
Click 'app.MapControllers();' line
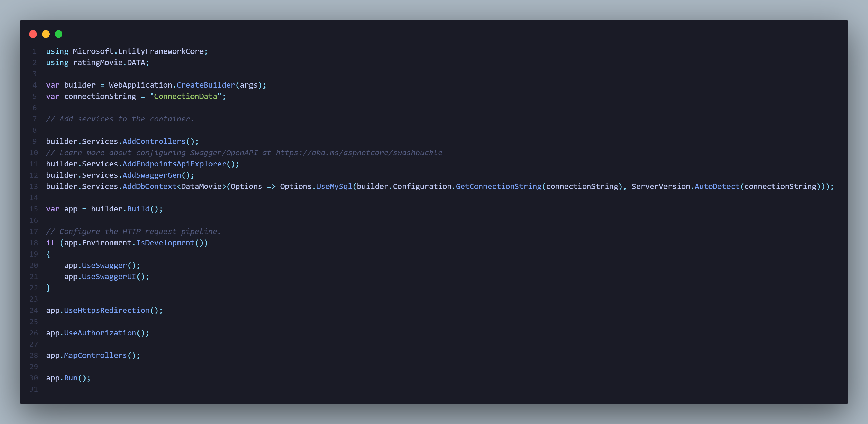pyautogui.click(x=93, y=356)
